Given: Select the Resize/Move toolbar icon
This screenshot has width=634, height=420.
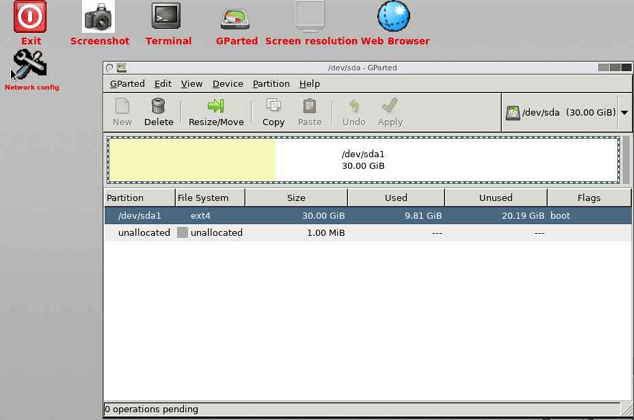Looking at the screenshot, I should [x=216, y=111].
